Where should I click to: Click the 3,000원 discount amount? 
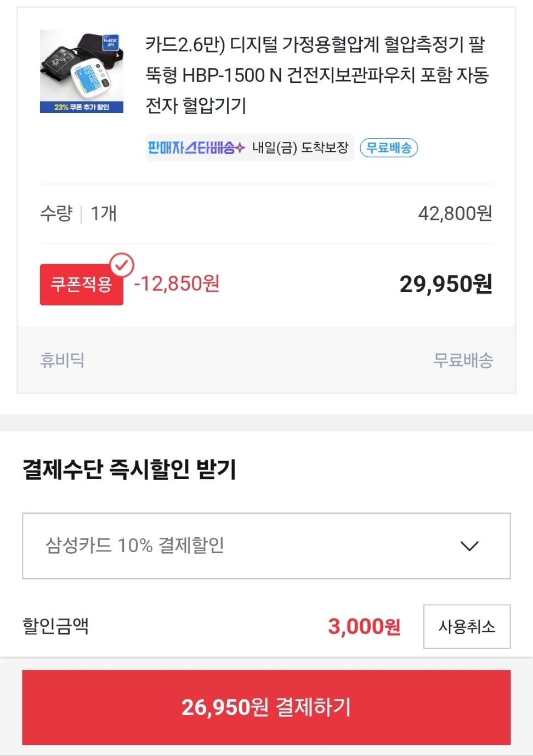tap(364, 626)
